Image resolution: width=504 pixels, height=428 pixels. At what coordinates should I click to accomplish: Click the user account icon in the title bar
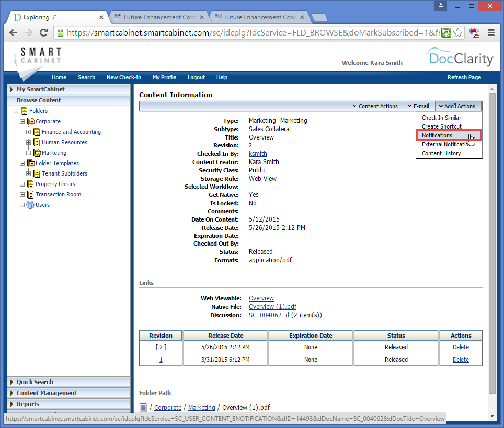coord(440,6)
